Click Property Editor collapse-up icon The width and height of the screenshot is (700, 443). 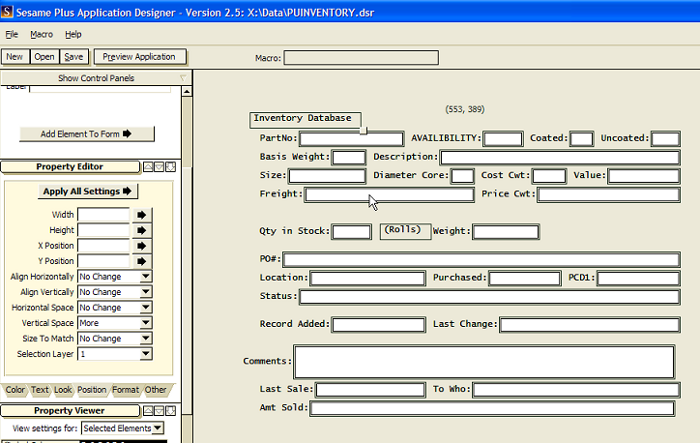point(148,167)
